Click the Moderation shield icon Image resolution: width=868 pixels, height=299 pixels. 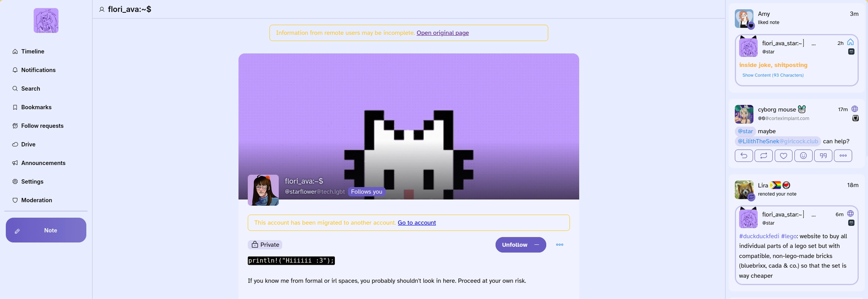point(15,200)
